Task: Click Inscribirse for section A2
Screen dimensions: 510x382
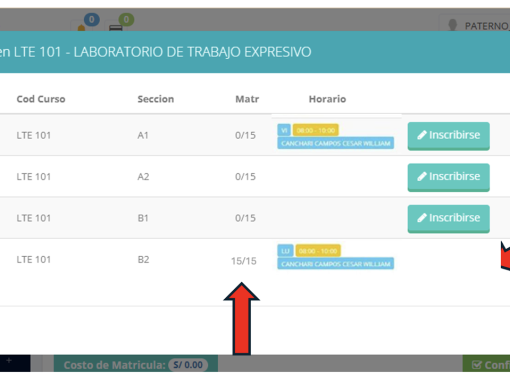Action: tap(448, 177)
